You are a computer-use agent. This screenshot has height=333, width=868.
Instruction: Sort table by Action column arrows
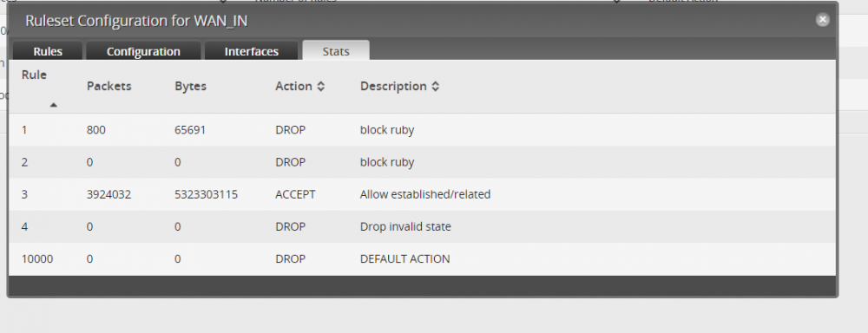pos(320,87)
